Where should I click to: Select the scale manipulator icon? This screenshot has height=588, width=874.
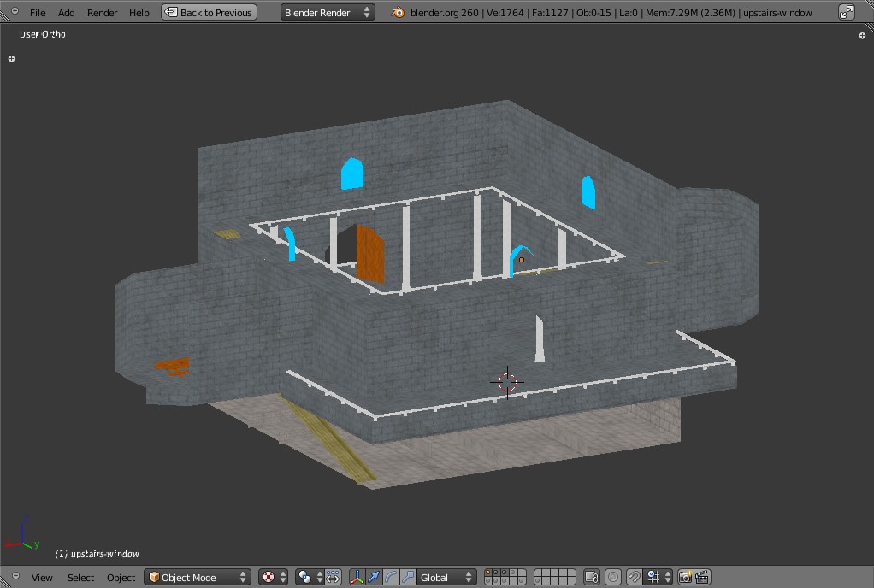click(408, 578)
